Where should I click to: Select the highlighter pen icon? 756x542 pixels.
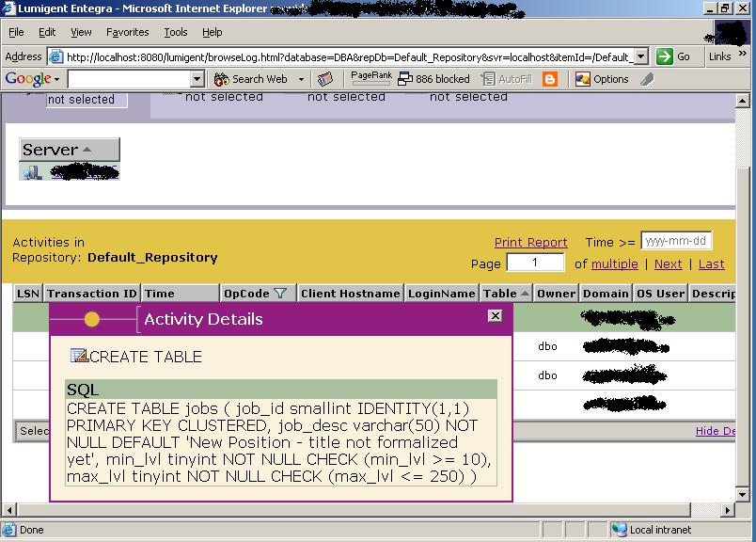click(x=648, y=79)
